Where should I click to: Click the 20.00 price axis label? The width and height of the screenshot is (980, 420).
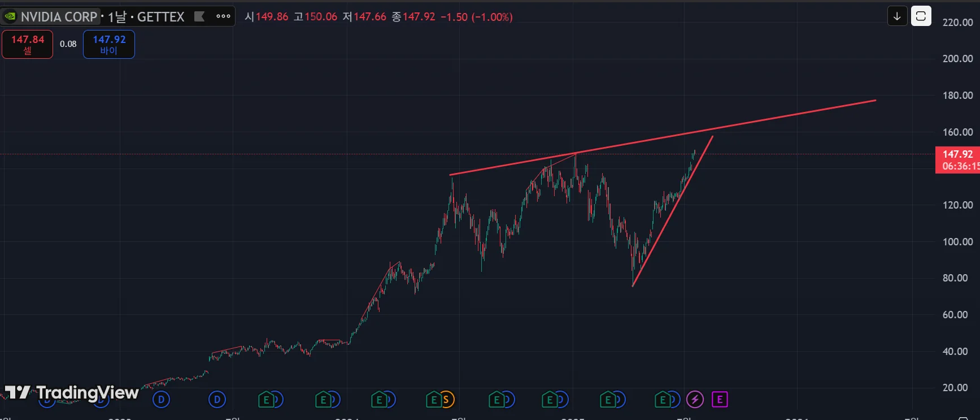955,388
